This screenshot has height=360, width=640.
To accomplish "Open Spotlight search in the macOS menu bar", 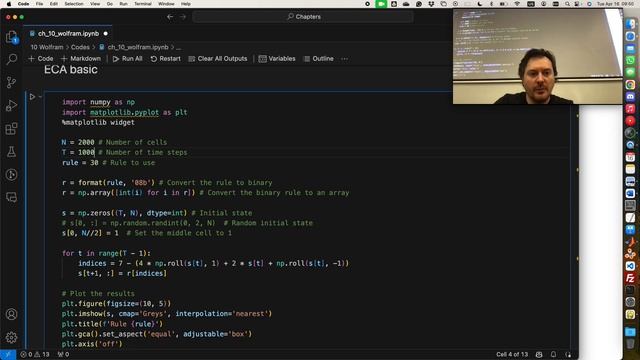I will click(567, 4).
